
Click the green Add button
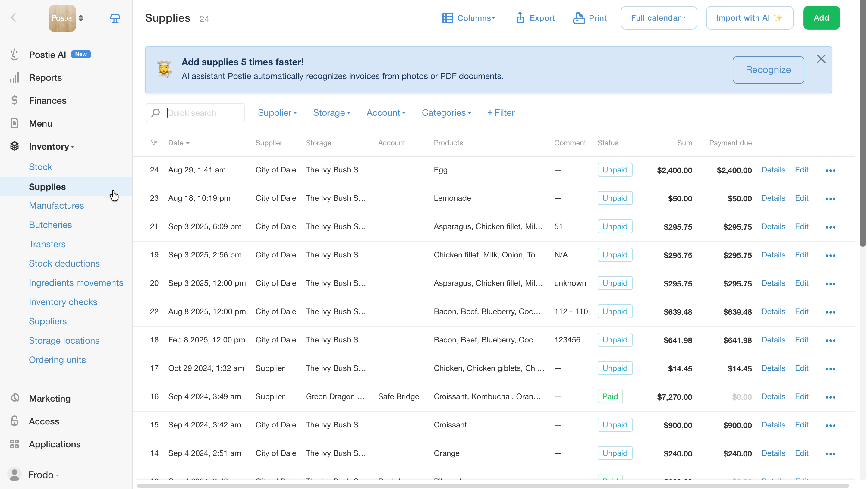click(x=821, y=18)
